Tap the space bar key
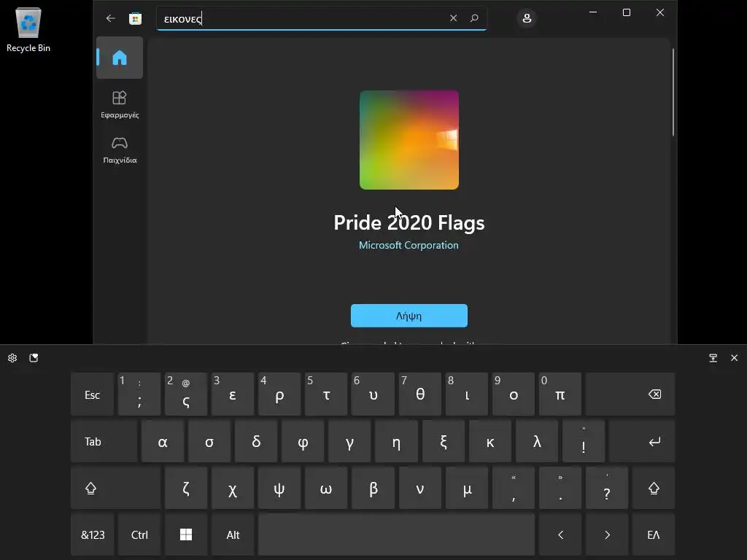Image resolution: width=747 pixels, height=560 pixels. [x=396, y=534]
